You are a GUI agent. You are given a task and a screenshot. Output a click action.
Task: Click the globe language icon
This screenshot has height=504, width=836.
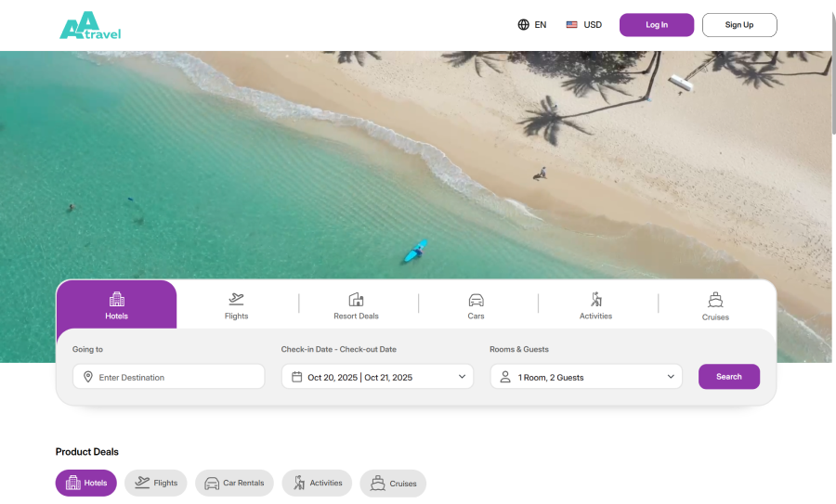(x=524, y=24)
